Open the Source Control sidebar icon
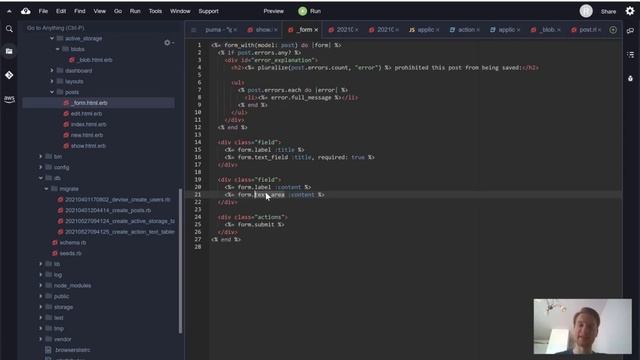 [x=9, y=75]
